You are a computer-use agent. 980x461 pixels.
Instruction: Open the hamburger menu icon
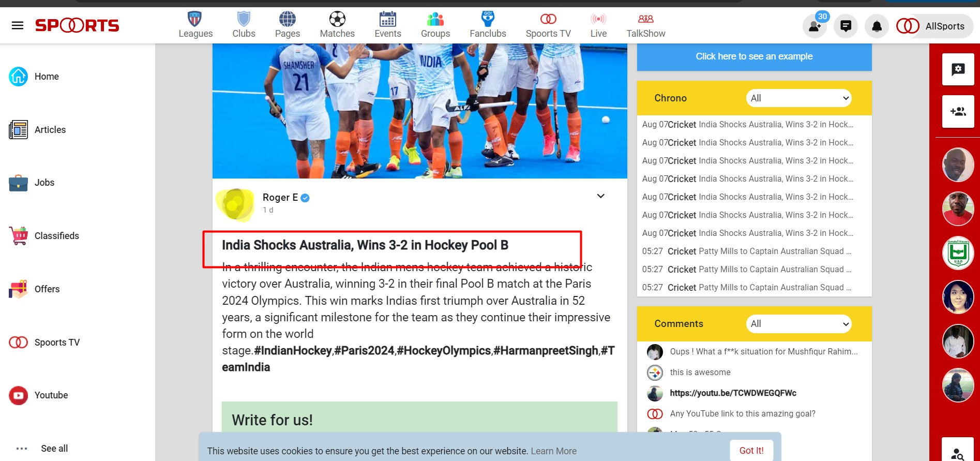[x=18, y=25]
